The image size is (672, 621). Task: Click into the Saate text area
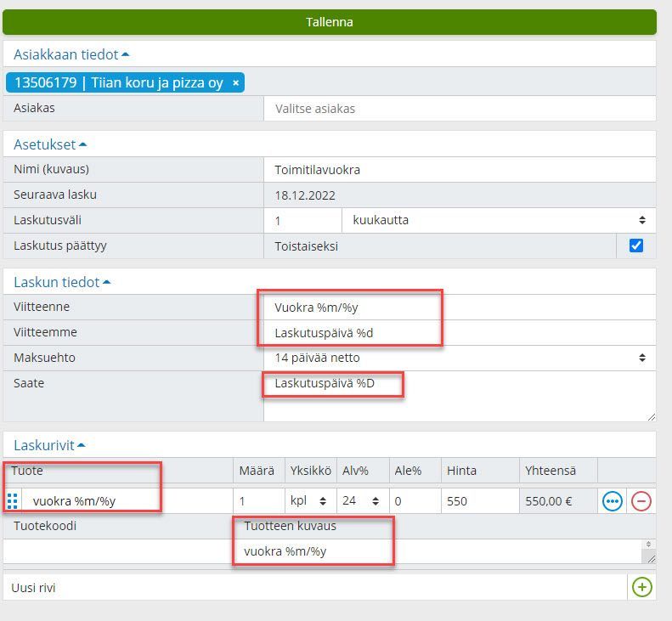pyautogui.click(x=460, y=397)
